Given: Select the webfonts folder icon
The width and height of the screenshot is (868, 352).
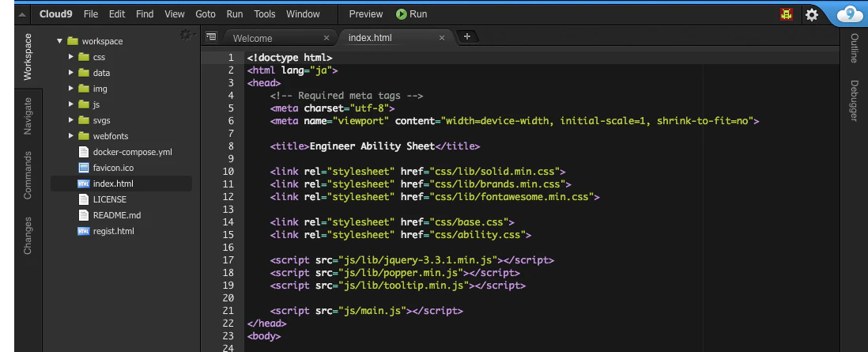Looking at the screenshot, I should 84,136.
